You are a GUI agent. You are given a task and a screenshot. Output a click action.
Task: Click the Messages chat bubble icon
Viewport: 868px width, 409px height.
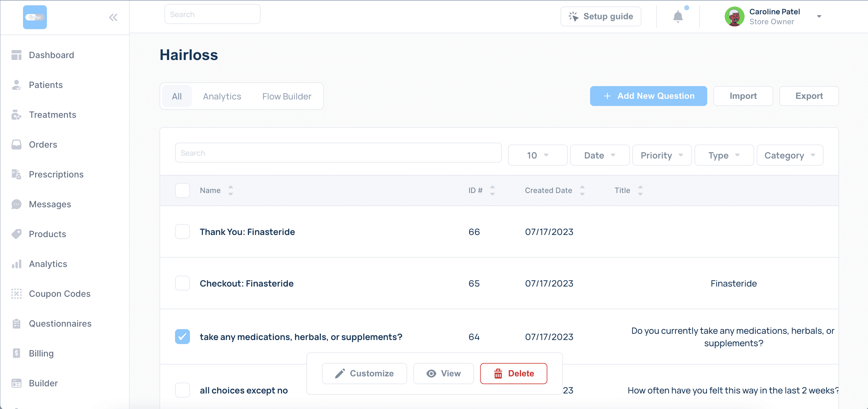click(16, 204)
